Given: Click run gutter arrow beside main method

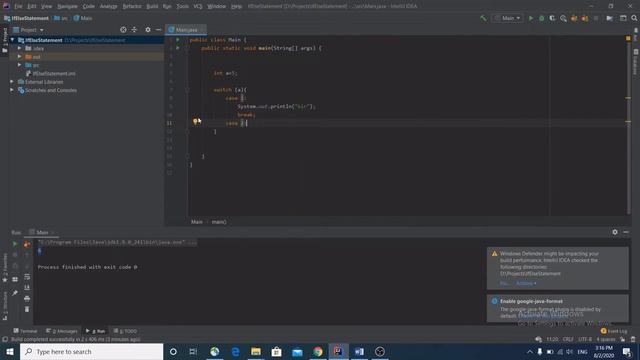Looking at the screenshot, I should (x=178, y=48).
